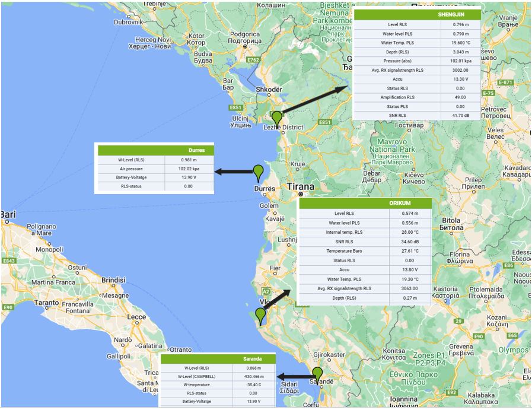Click the A2 highway shield near Vlorë
This screenshot has width=532, height=410.
[x=266, y=291]
